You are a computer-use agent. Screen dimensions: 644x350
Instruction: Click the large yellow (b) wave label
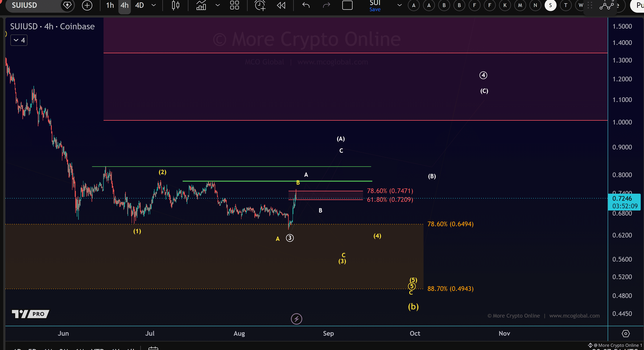tap(413, 307)
